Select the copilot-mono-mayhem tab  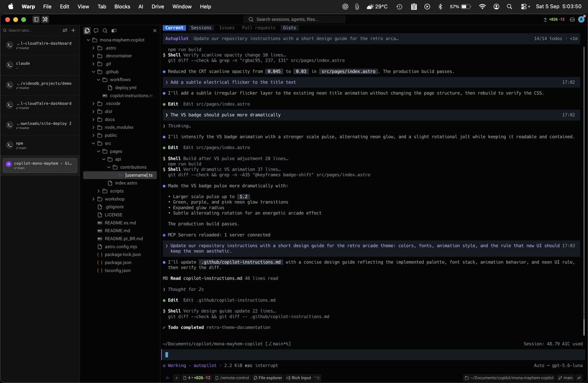tap(40, 165)
